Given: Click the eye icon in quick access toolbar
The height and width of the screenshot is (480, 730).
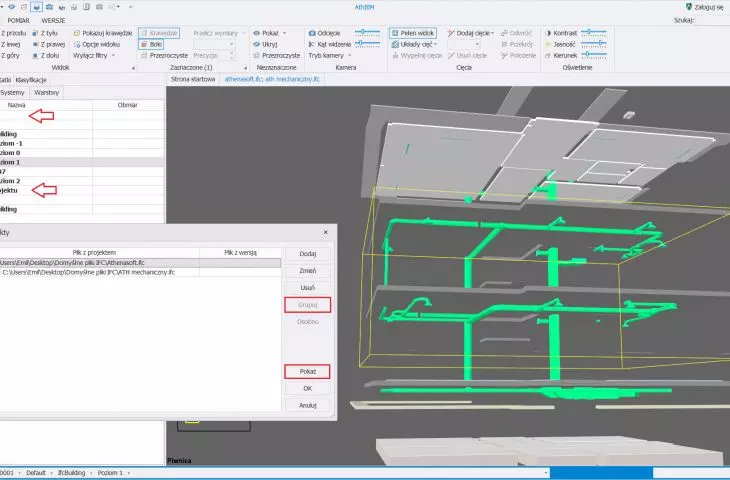Looking at the screenshot, I should pyautogui.click(x=12, y=7).
